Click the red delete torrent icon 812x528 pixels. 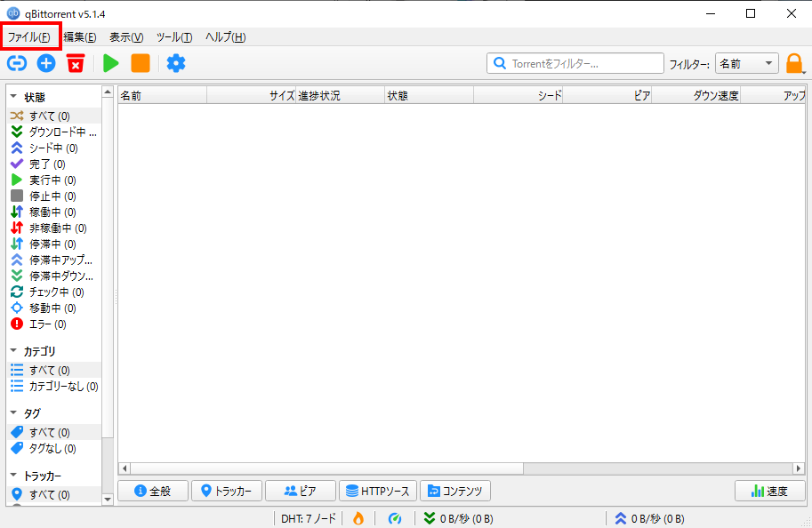tap(76, 63)
